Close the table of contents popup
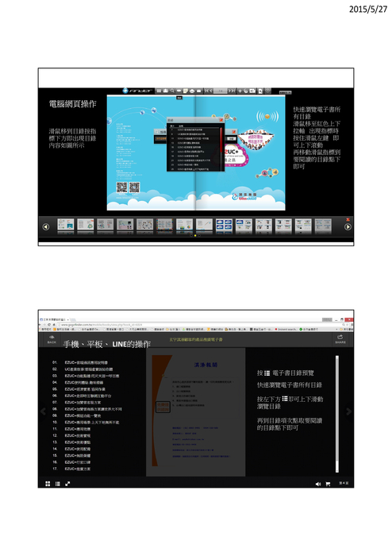 pos(221,120)
